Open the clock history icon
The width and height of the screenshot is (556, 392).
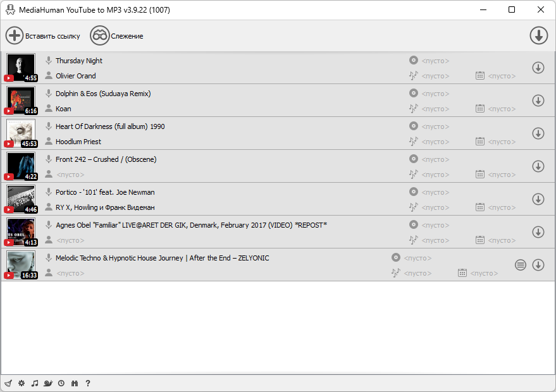point(61,383)
